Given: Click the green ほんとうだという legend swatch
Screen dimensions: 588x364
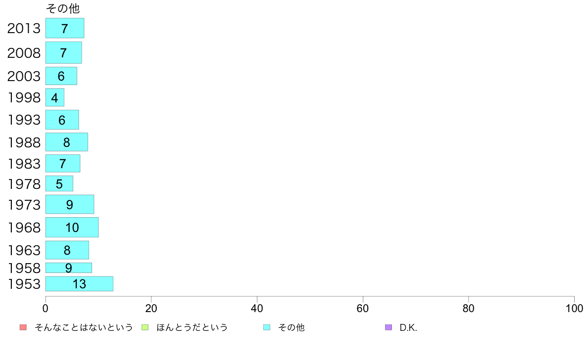Looking at the screenshot, I should 145,327.
